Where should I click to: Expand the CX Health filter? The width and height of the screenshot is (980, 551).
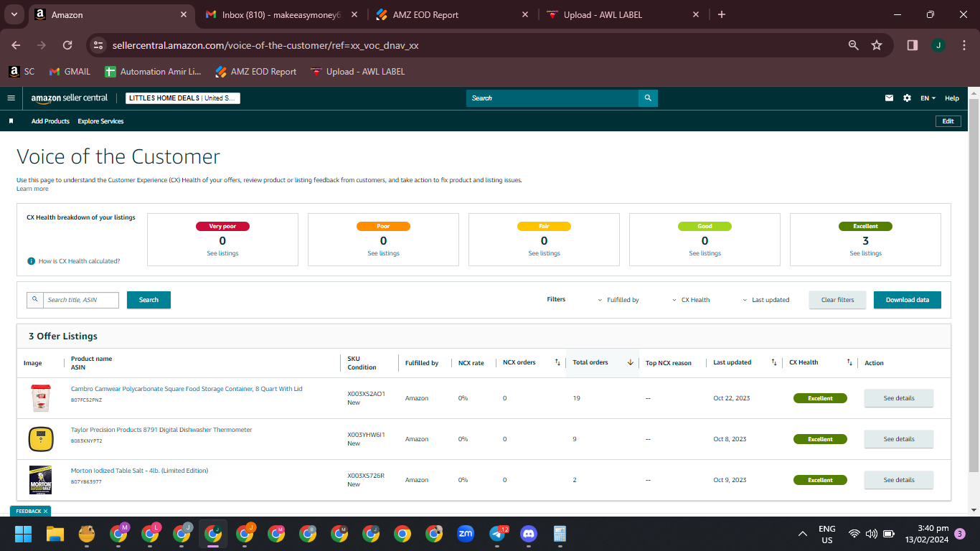692,300
